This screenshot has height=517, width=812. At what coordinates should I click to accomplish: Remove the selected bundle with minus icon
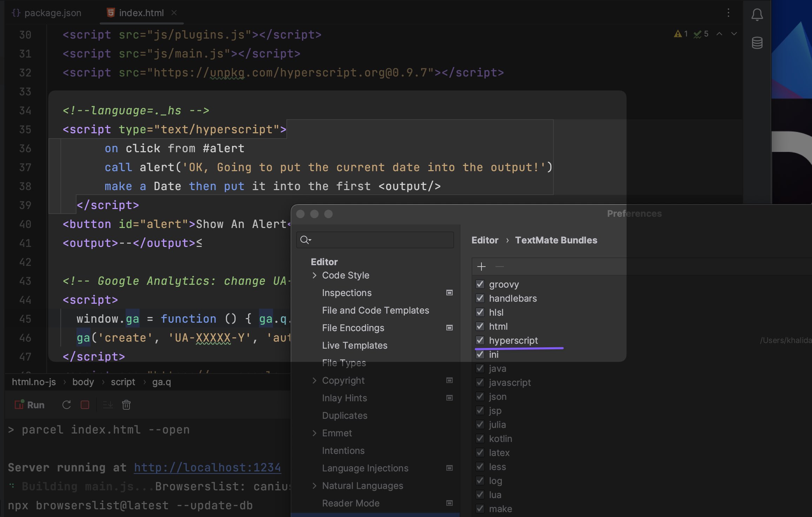point(499,267)
